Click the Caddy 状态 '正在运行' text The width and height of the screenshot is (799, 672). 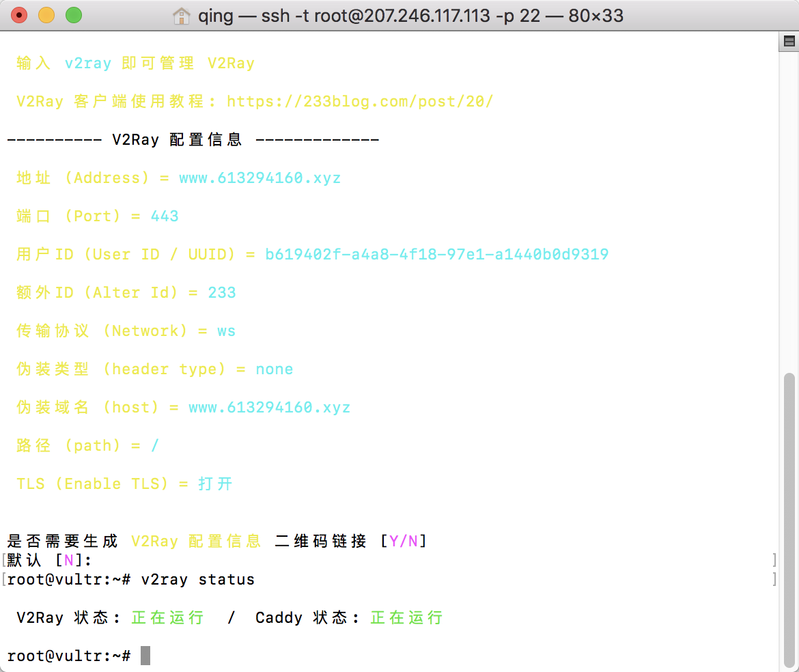coord(406,617)
